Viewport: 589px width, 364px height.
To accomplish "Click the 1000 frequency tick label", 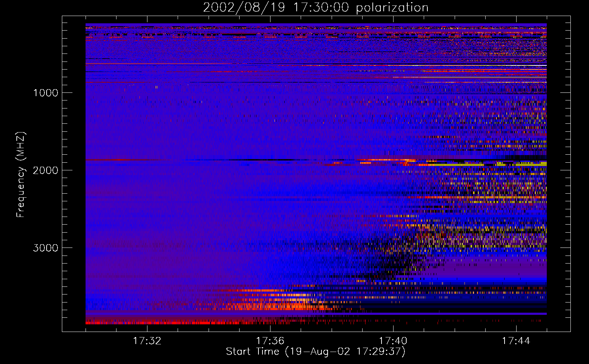I will click(x=46, y=93).
